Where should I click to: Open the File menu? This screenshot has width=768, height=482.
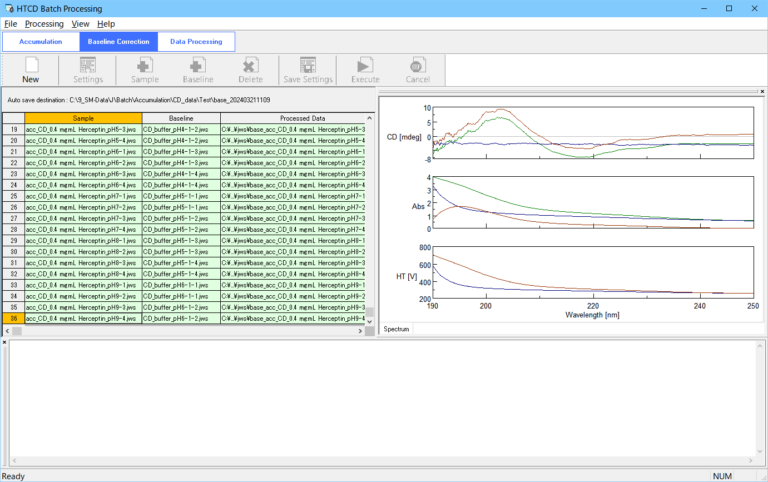pos(10,24)
